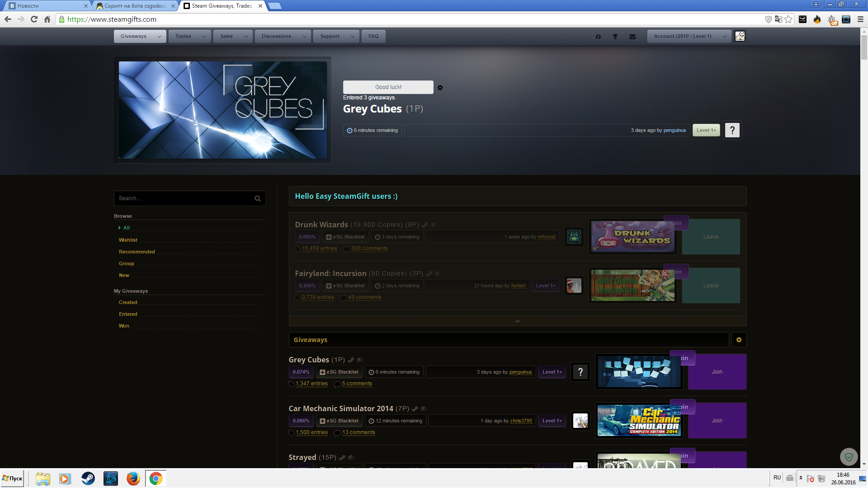Click the gear icon next to Giveaways heading
Image resolution: width=868 pixels, height=488 pixels.
point(739,340)
